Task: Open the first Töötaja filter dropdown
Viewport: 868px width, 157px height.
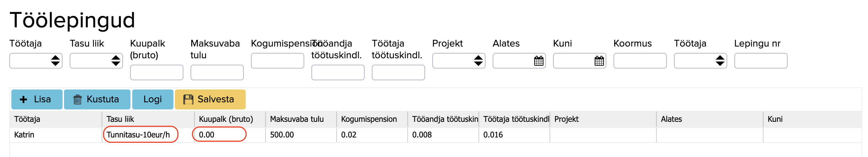Action: (x=36, y=61)
